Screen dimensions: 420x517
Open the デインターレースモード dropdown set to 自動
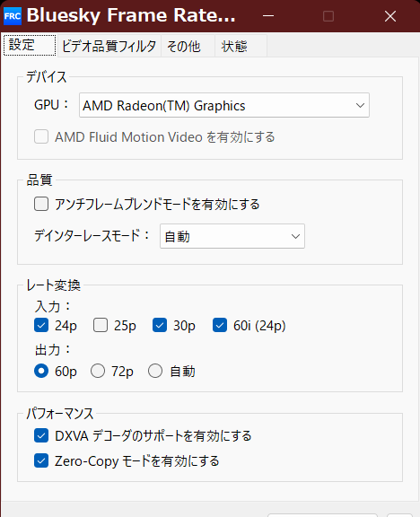[232, 236]
